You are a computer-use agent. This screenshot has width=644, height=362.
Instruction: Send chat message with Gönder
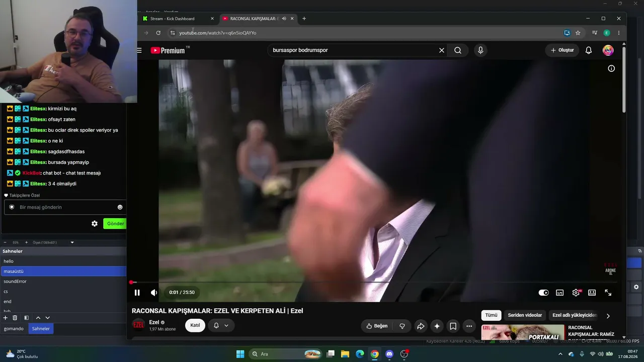(115, 224)
